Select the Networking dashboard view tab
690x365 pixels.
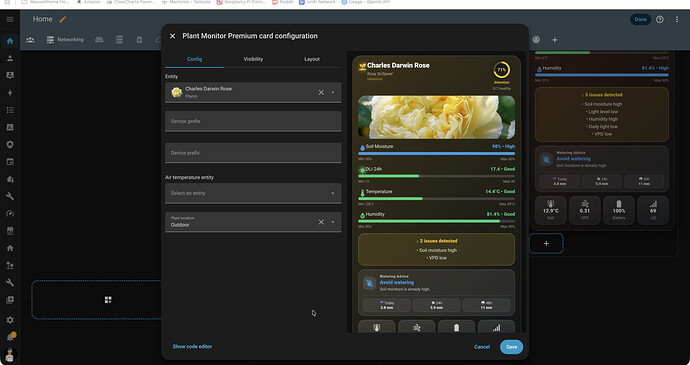(x=65, y=40)
